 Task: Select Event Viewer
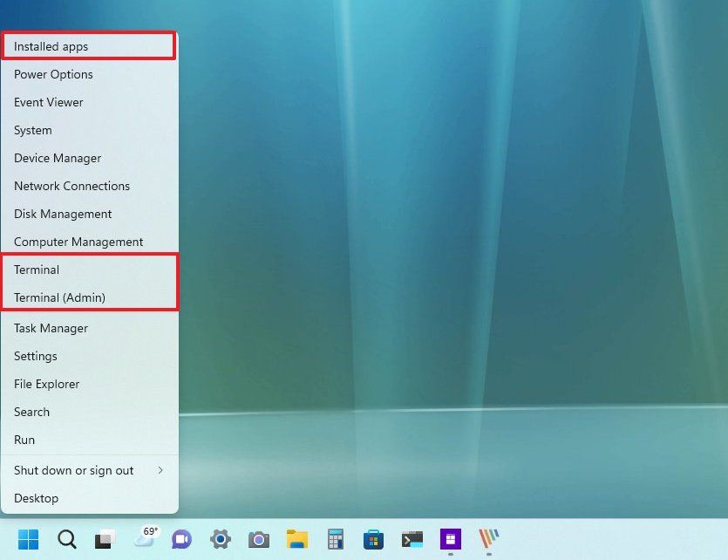click(48, 102)
